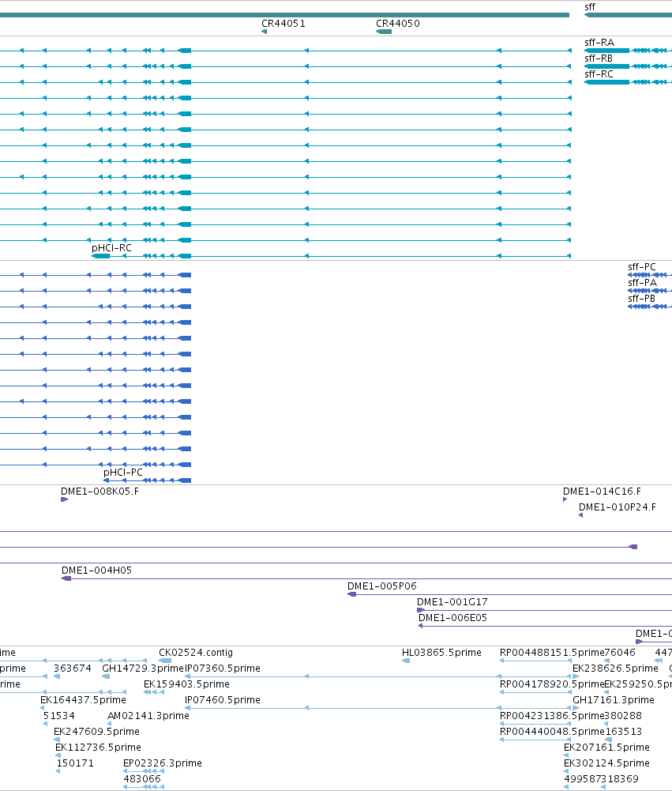Click the EK159403.5prime EST label
The width and height of the screenshot is (672, 791).
pyautogui.click(x=186, y=684)
